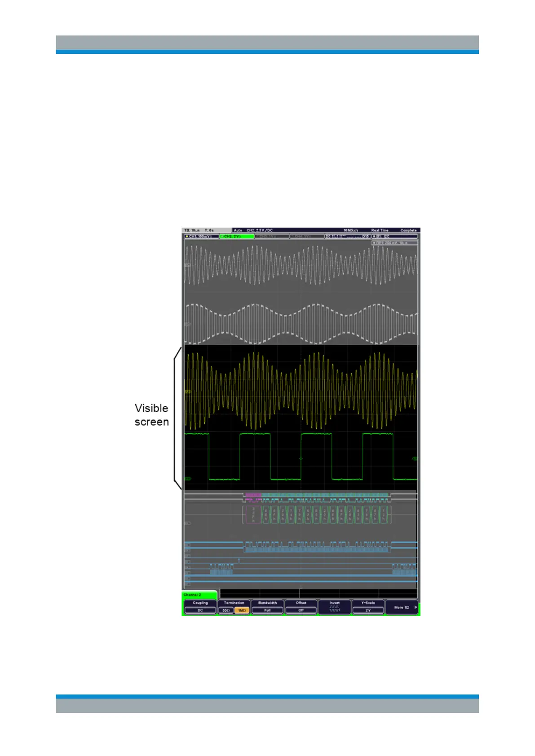This screenshot has width=535, height=756.
Task: Click the CH2: 2.3 V trigger readout
Action: (x=260, y=230)
